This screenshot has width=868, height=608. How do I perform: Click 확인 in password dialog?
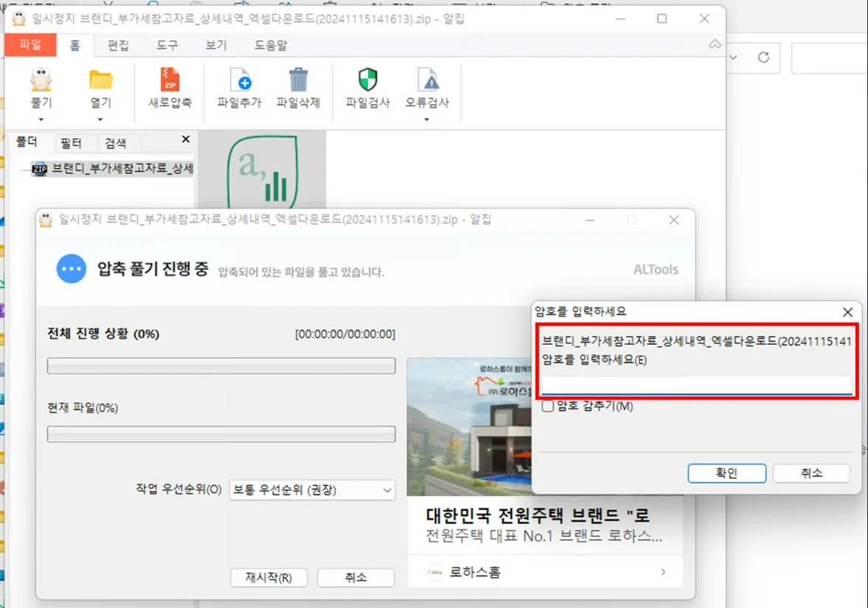coord(726,473)
